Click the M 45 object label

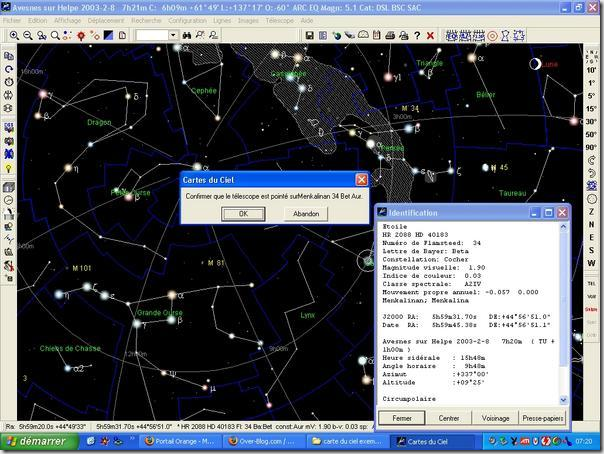pos(500,168)
